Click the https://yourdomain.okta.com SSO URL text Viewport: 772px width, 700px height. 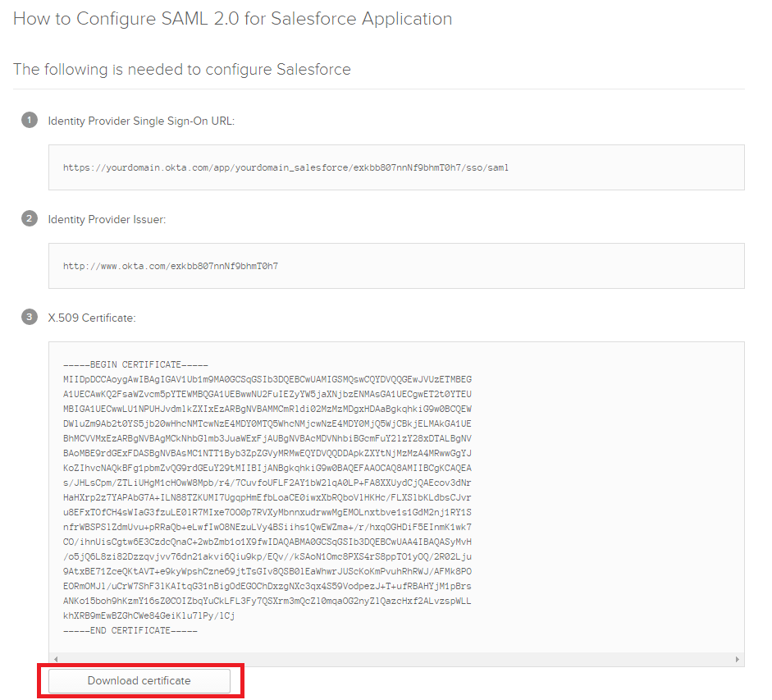(286, 167)
